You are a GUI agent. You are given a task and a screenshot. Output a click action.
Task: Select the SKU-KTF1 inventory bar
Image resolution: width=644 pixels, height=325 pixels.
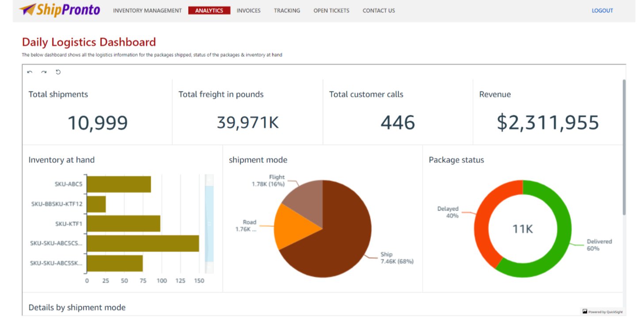pos(123,223)
